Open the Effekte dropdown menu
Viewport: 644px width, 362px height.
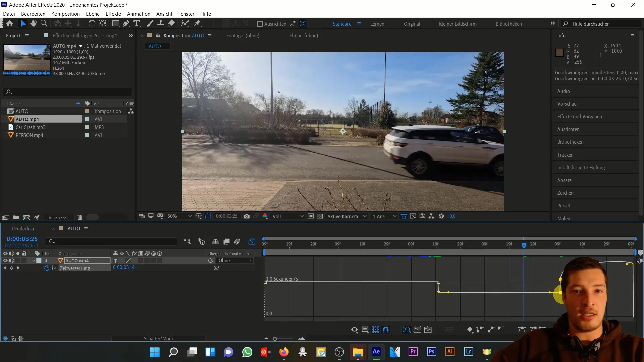point(113,14)
